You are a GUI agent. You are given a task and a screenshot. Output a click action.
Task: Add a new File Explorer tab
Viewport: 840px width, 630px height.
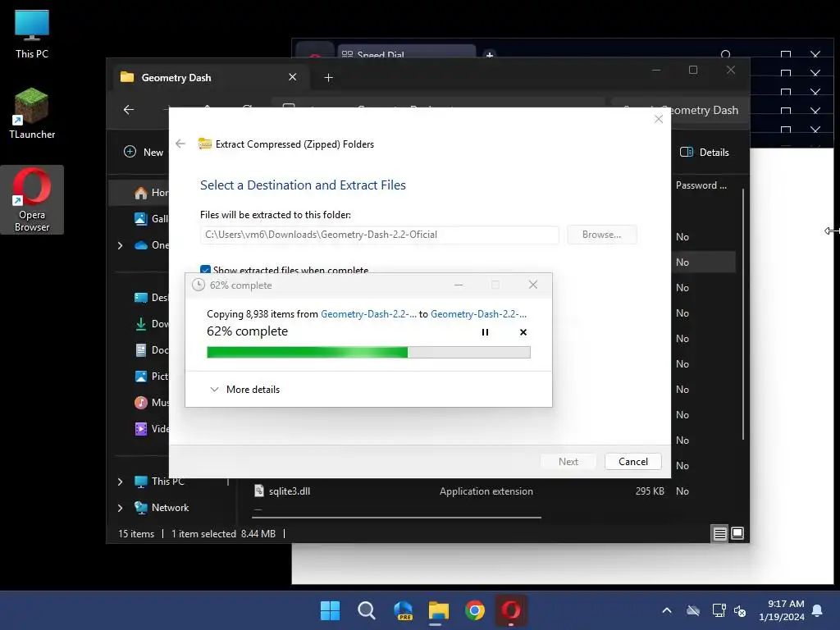tap(328, 78)
